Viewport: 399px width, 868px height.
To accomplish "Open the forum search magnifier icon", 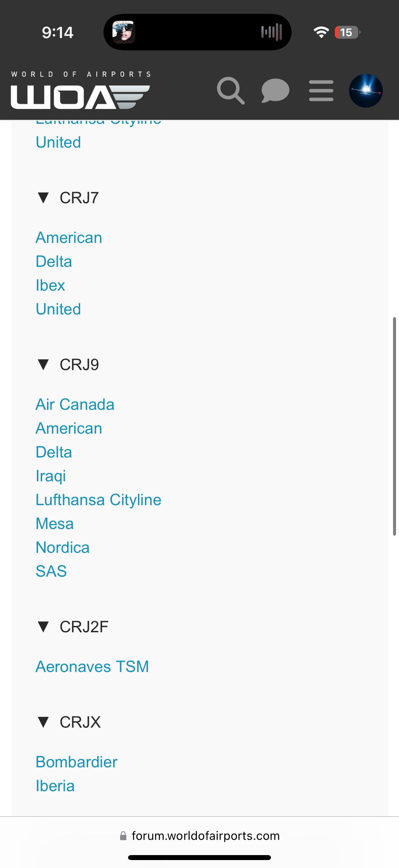I will pos(231,91).
